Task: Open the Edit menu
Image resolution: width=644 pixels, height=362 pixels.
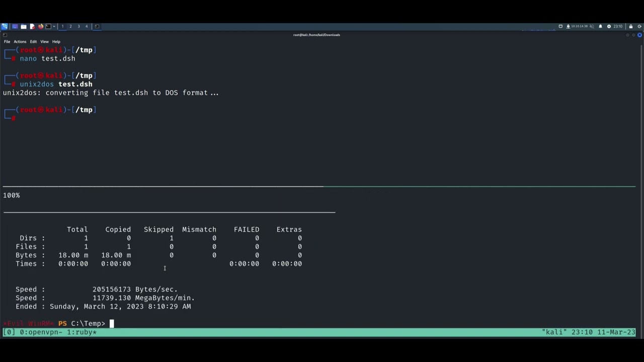Action: [33, 42]
